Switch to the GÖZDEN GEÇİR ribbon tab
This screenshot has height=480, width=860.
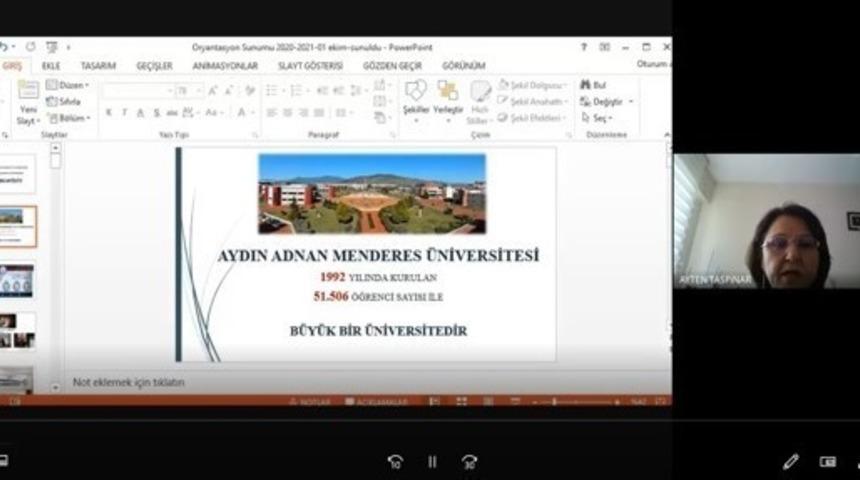392,66
